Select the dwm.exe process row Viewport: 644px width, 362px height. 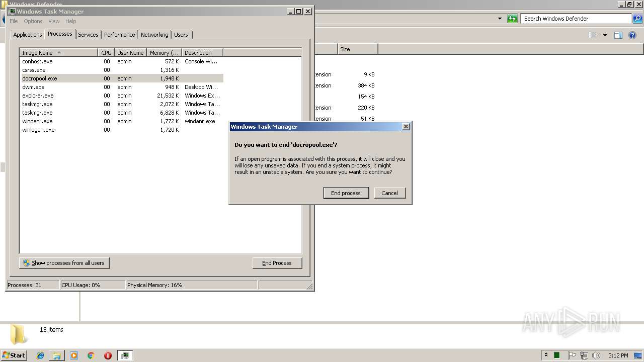tap(121, 87)
